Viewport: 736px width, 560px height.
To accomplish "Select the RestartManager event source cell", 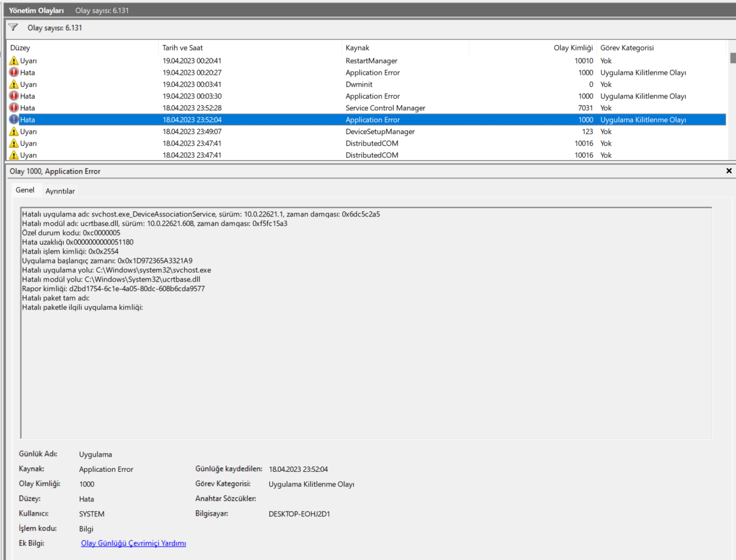I will pyautogui.click(x=371, y=61).
